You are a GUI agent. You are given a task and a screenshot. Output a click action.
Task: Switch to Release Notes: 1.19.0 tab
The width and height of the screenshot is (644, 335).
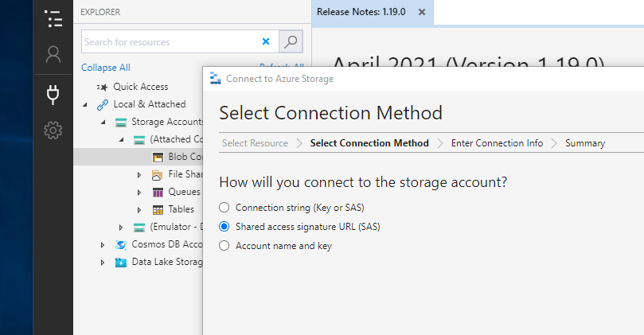pos(361,12)
